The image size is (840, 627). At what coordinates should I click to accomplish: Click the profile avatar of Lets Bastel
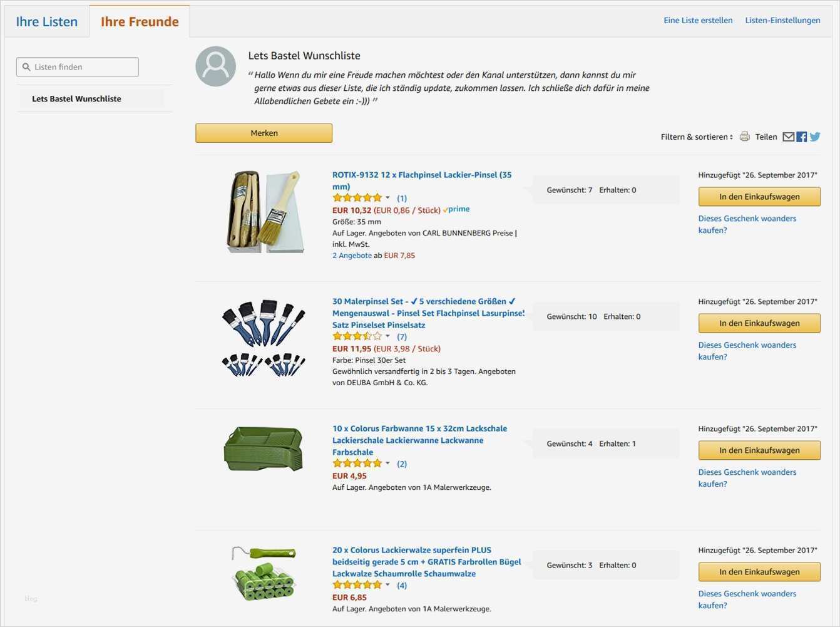pyautogui.click(x=215, y=66)
